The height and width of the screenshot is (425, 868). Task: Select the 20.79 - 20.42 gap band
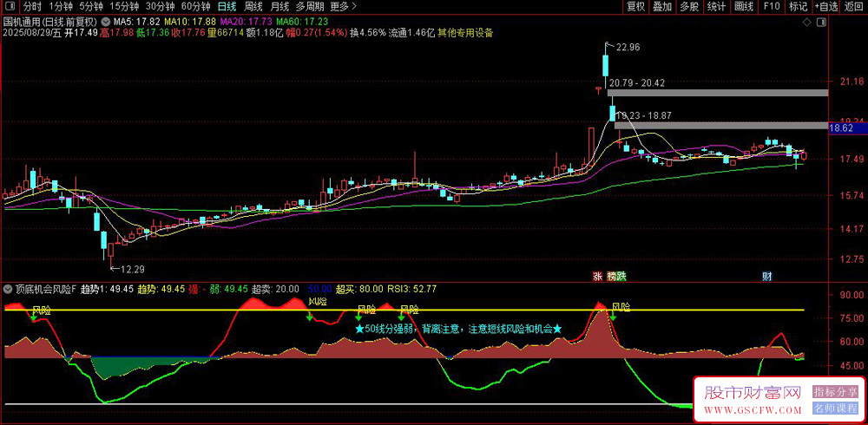(718, 93)
